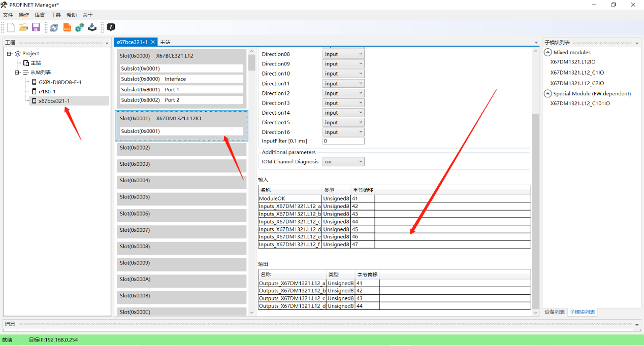Viewport: 644px width, 346px height.
Task: Pick X67DM1321.L12_C1IO submodule
Action: coord(577,73)
